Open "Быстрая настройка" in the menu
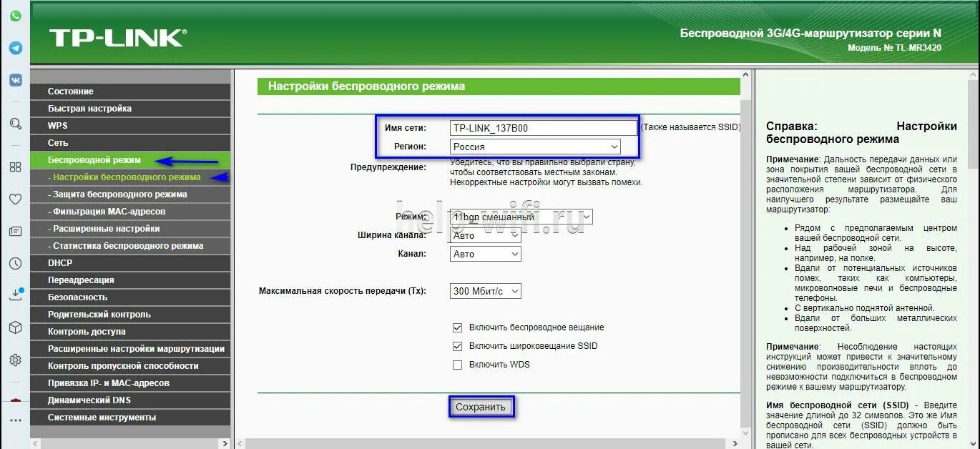This screenshot has width=980, height=449. 130,109
